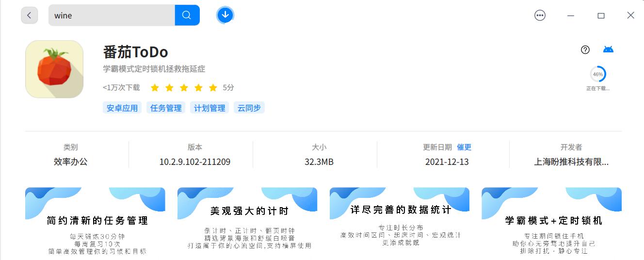This screenshot has width=644, height=260.
Task: Click the 番茄ToDo app title
Action: click(135, 52)
